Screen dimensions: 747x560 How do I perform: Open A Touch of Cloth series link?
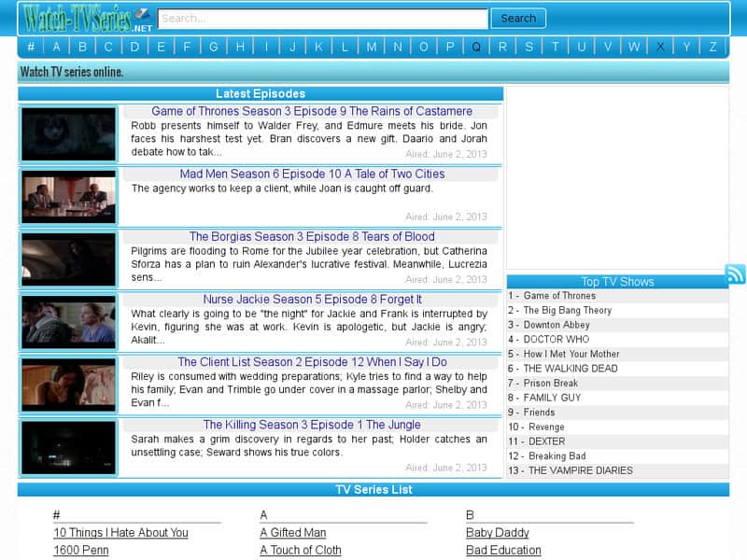(x=301, y=550)
